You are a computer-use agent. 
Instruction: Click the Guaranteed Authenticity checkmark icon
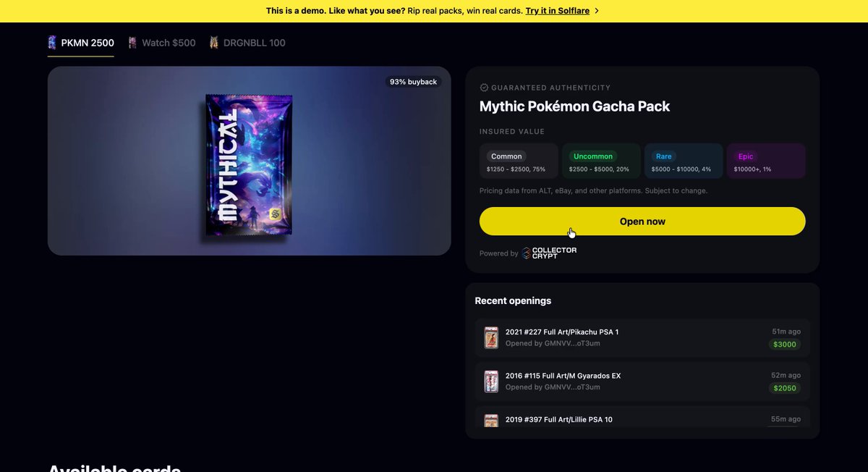[484, 88]
